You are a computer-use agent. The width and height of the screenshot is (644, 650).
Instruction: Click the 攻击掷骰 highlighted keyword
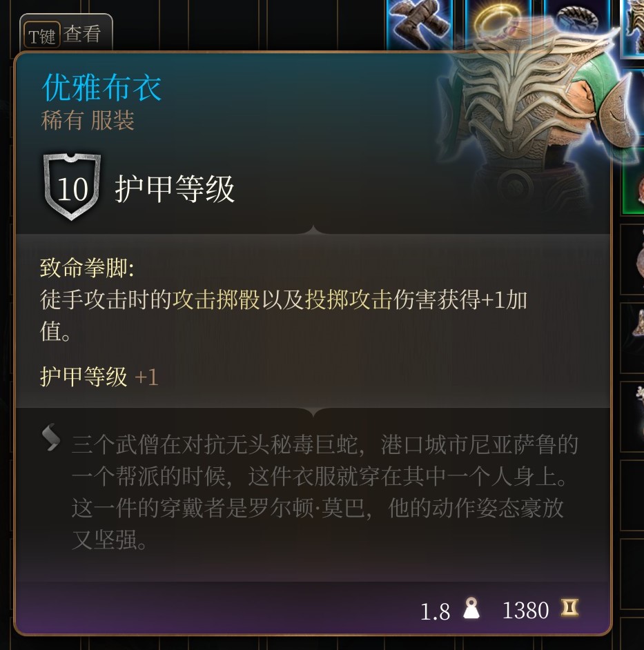coord(217,299)
